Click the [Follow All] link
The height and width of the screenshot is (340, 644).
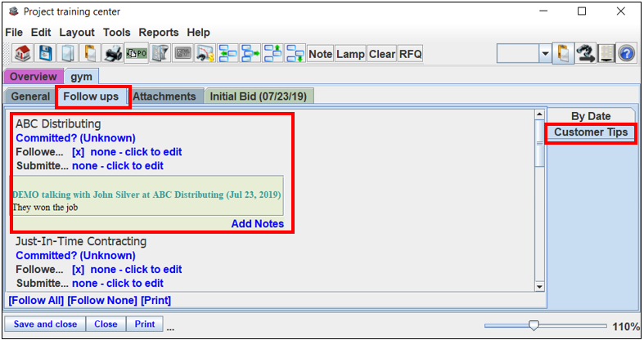(36, 301)
